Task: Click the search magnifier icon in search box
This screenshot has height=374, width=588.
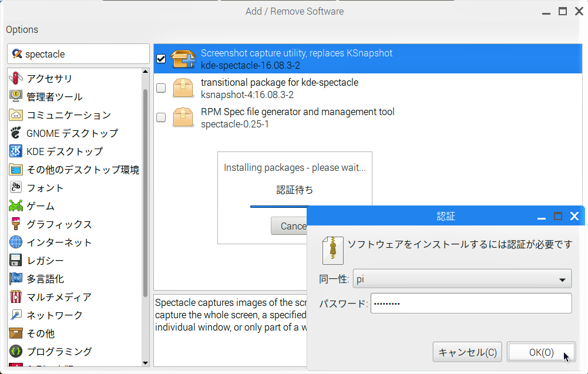Action: click(17, 54)
